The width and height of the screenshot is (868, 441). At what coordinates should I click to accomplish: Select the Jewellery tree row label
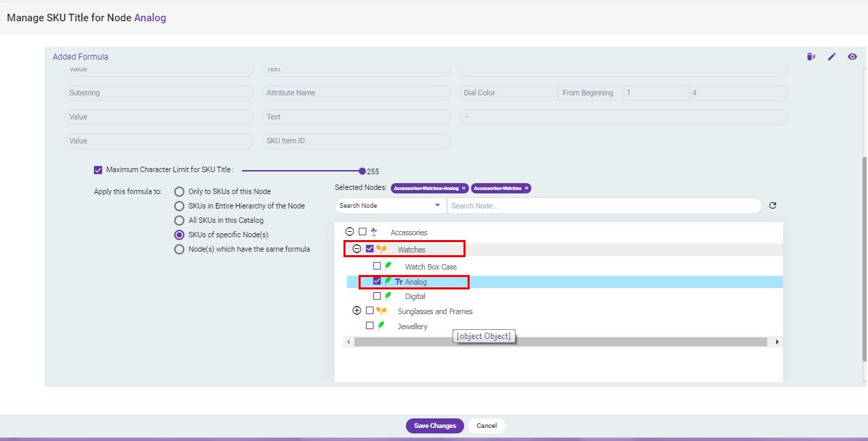412,326
